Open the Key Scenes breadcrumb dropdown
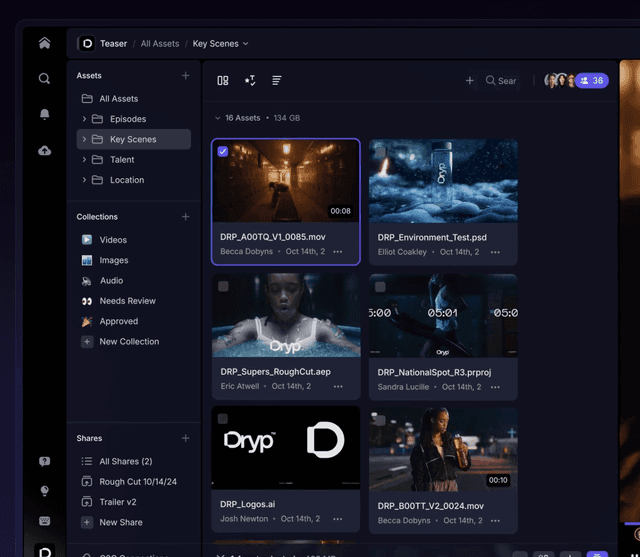Image resolution: width=640 pixels, height=557 pixels. coord(245,44)
